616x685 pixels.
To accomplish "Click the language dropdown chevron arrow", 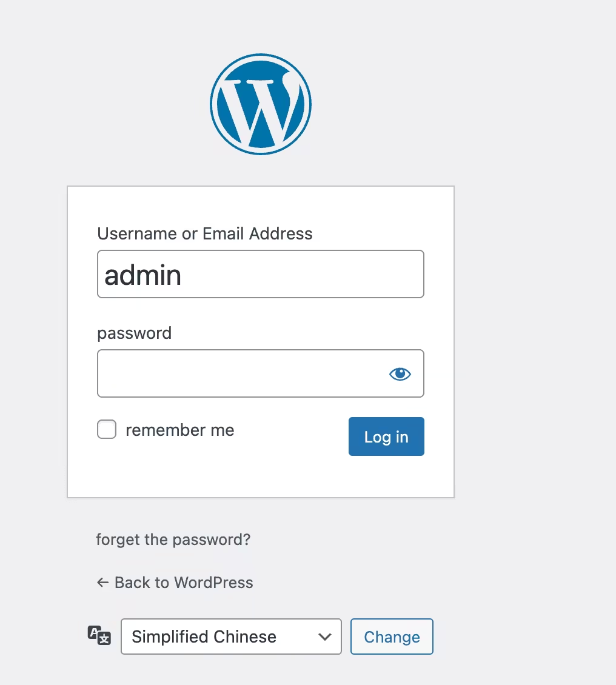I will pos(324,637).
